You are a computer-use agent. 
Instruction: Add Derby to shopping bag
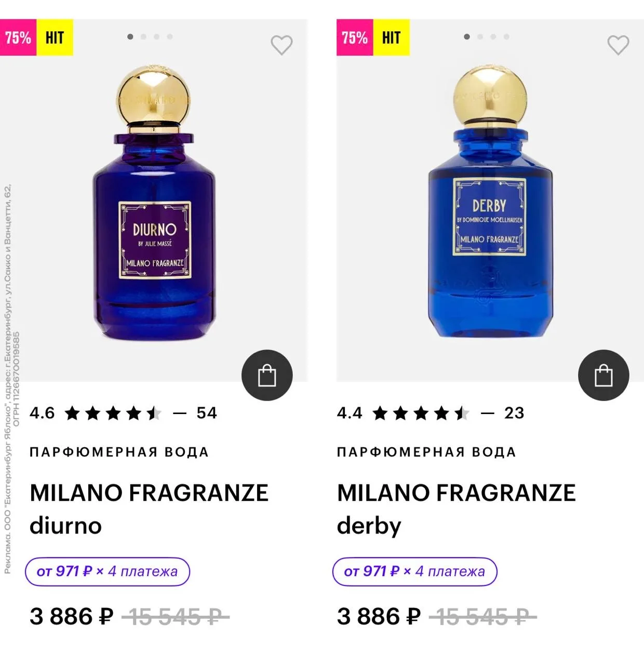603,375
